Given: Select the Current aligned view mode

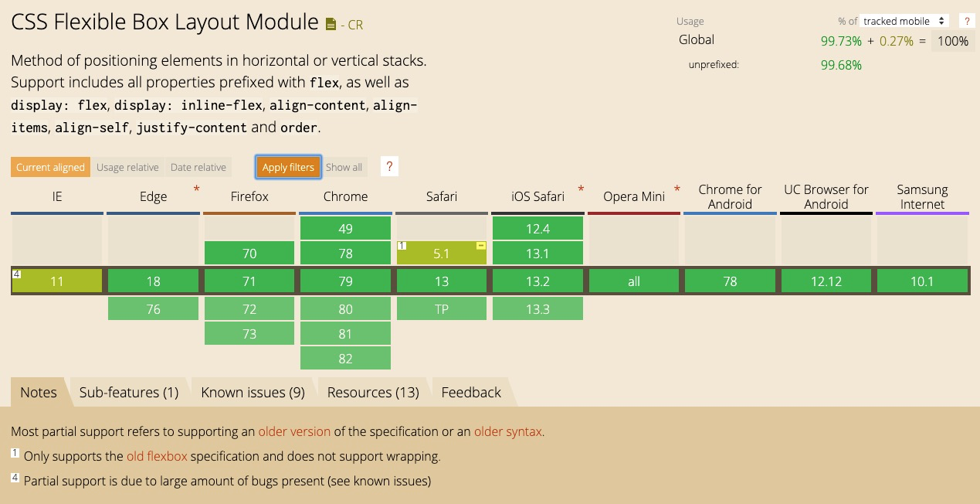Looking at the screenshot, I should click(50, 167).
